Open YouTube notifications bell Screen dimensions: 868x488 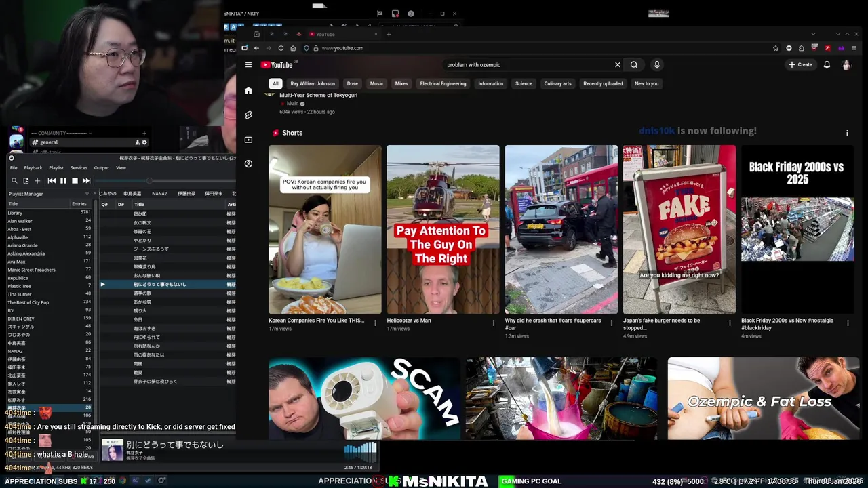tap(827, 65)
